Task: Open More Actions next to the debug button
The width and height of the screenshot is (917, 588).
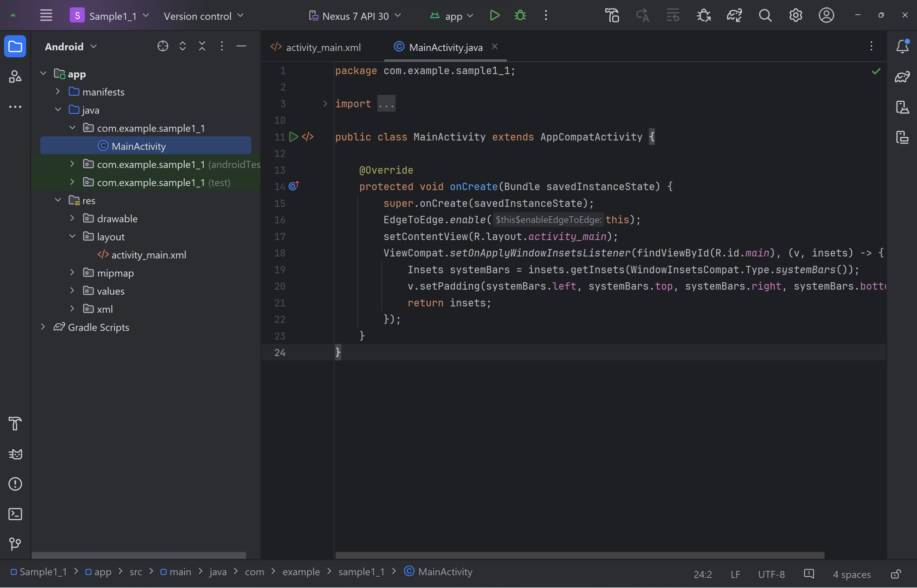Action: pyautogui.click(x=546, y=16)
